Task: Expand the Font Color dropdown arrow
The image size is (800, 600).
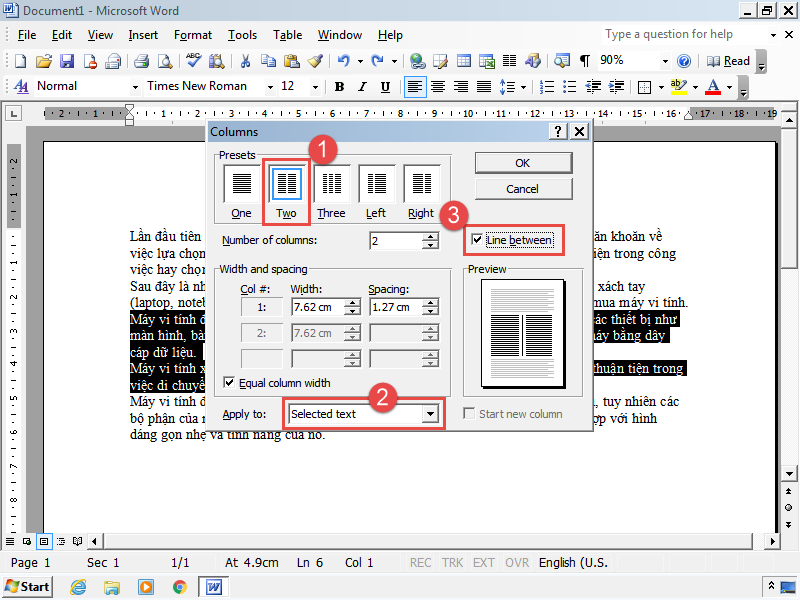Action: coord(729,87)
